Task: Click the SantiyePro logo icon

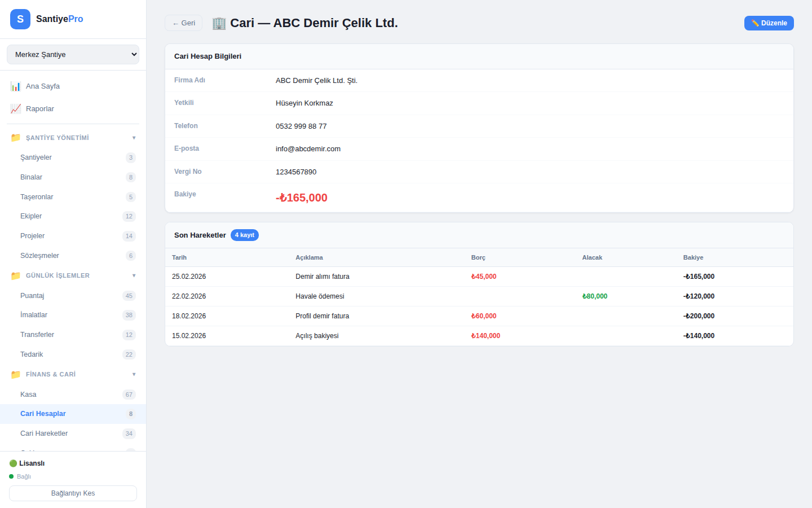Action: pyautogui.click(x=20, y=19)
